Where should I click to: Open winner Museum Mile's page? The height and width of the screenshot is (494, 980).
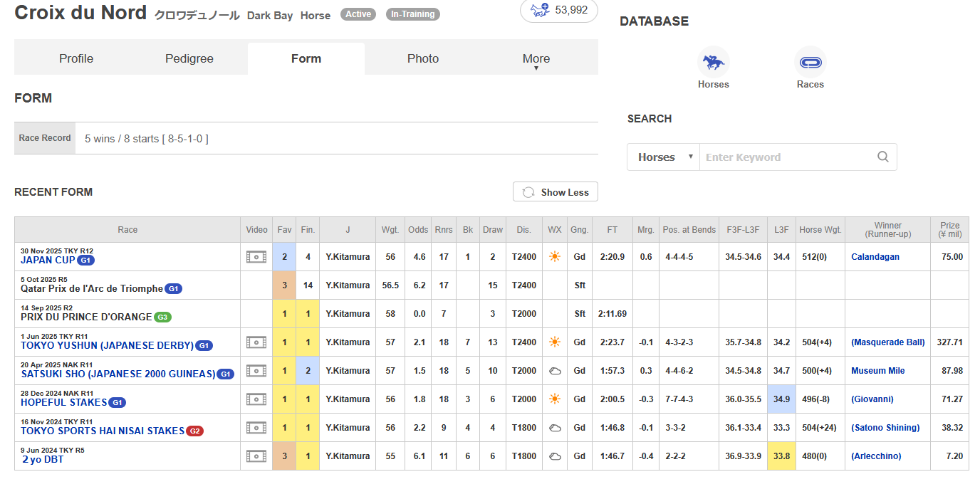878,371
